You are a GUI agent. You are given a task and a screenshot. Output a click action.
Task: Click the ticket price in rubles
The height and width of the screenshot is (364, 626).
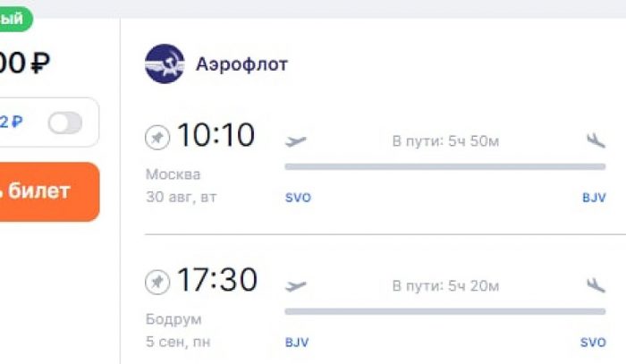coord(25,63)
